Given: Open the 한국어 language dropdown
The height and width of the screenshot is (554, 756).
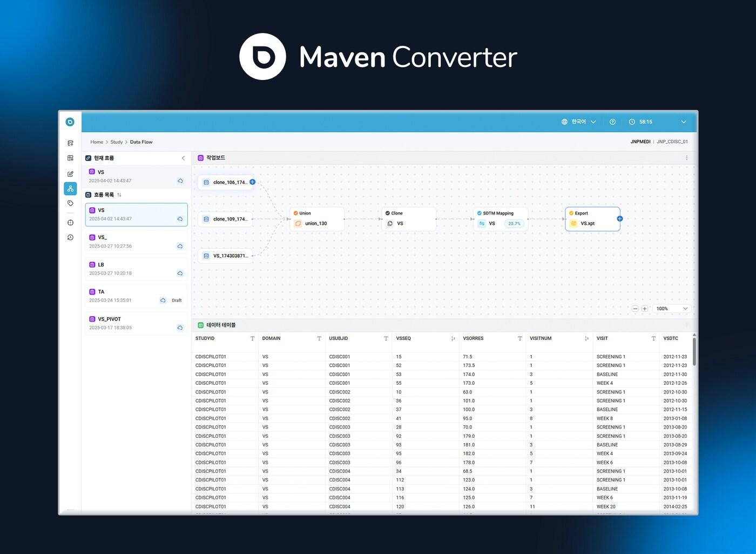Looking at the screenshot, I should (x=578, y=122).
